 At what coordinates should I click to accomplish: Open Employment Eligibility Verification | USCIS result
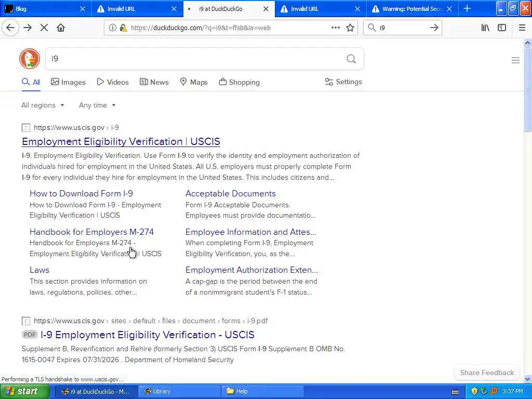pyautogui.click(x=121, y=141)
